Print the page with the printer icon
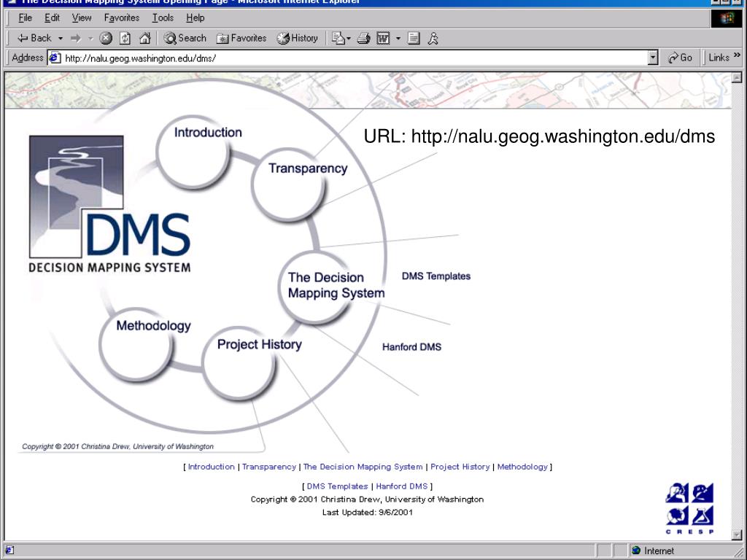Viewport: 747px width, 560px height. (x=363, y=38)
